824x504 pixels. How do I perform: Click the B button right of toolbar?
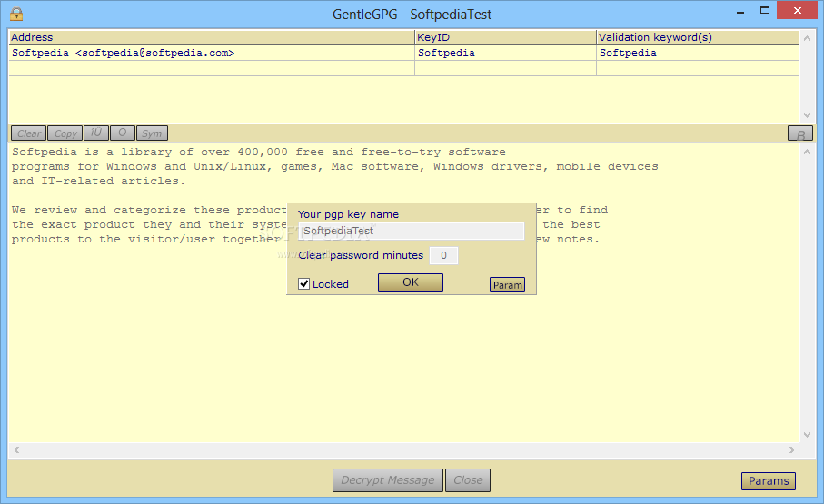tap(800, 134)
